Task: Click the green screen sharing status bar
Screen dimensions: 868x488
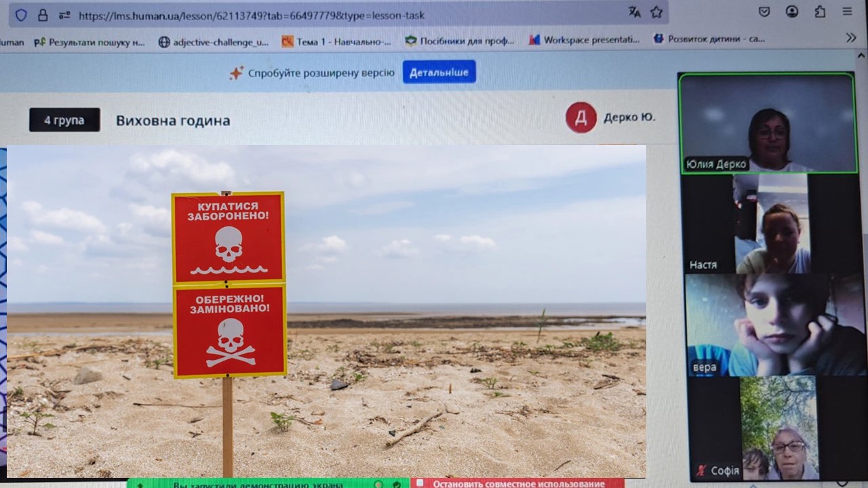Action: (269, 483)
